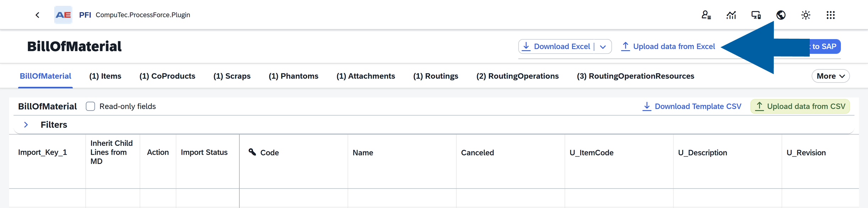Open the analytics chart icon
The width and height of the screenshot is (868, 208).
731,15
